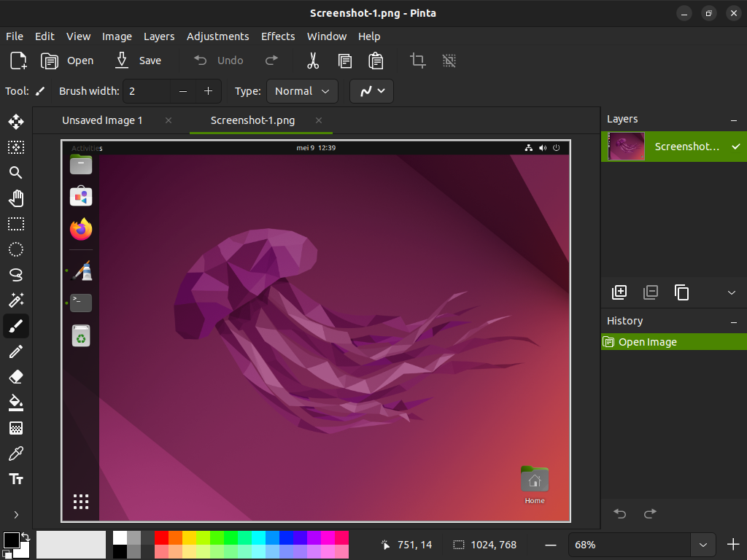Duplicate the current layer
The image size is (747, 560).
[x=682, y=292]
